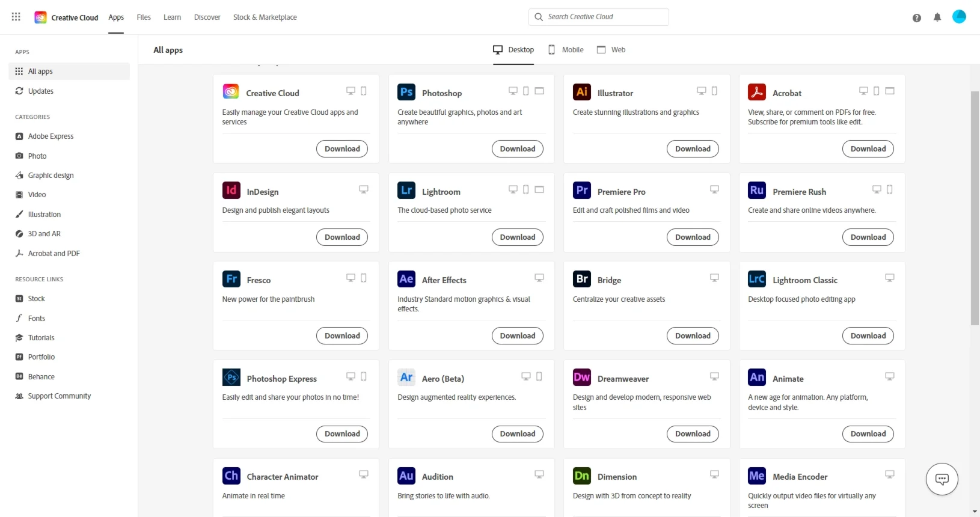Open the Updates sidebar item
980x517 pixels.
(x=40, y=91)
